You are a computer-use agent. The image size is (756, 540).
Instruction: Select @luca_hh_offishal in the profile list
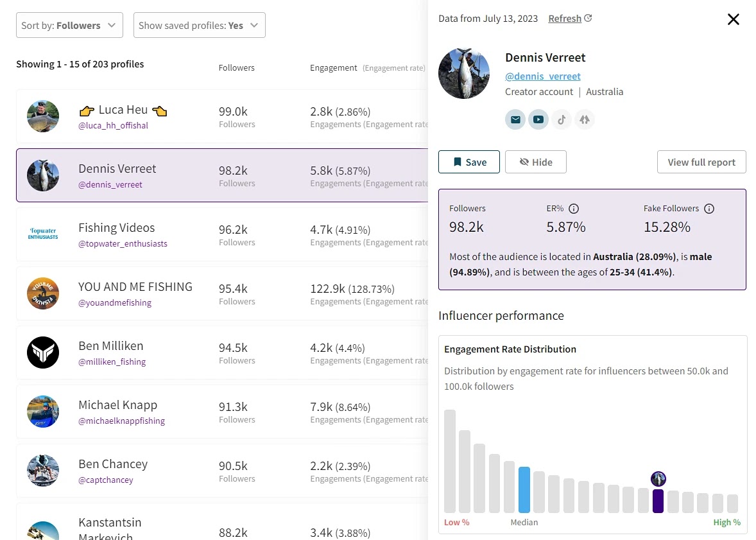113,125
